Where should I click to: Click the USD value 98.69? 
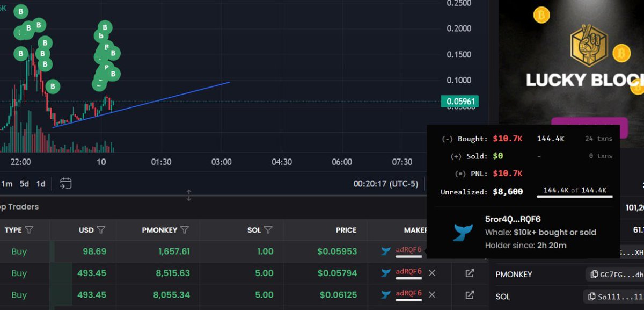[x=94, y=251]
